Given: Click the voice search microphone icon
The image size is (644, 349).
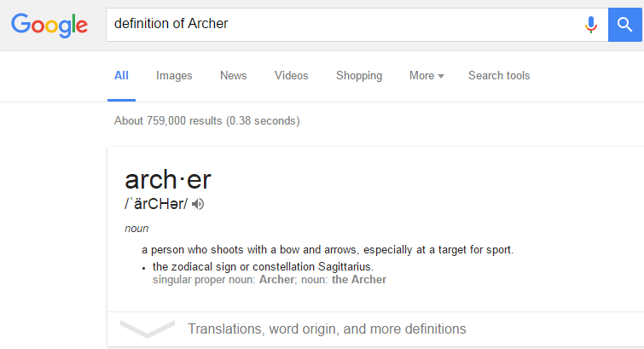Looking at the screenshot, I should point(590,25).
